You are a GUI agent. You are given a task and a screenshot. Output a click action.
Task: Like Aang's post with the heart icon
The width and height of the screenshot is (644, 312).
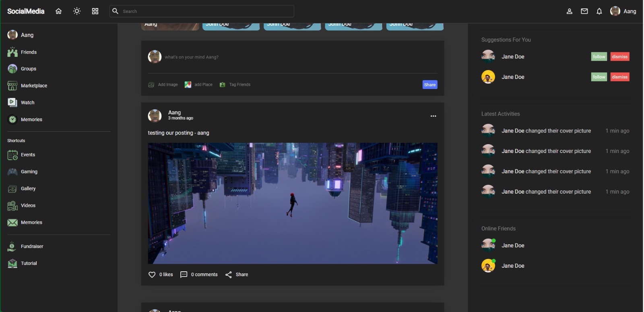(152, 275)
